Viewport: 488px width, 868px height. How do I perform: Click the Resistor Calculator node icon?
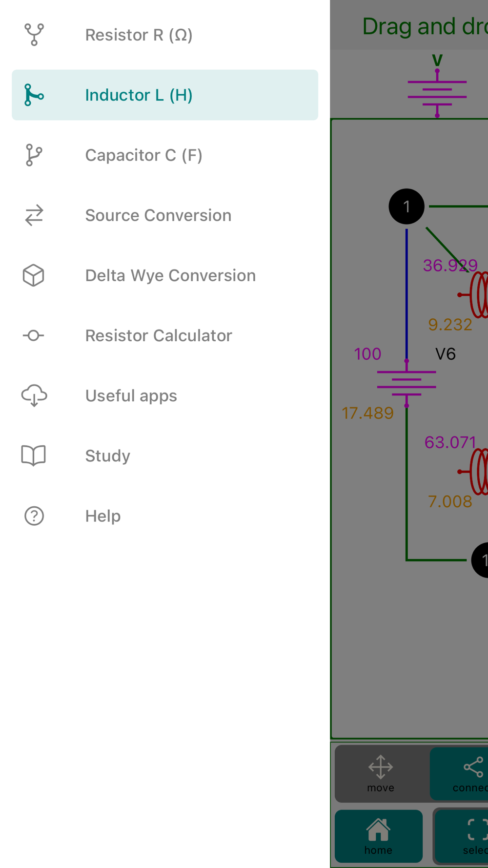[x=34, y=335]
